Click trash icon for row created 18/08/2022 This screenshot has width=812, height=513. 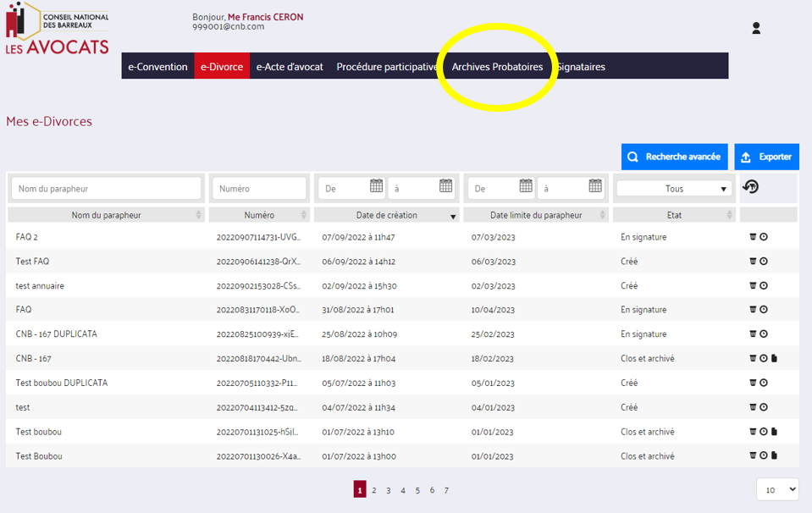(753, 358)
